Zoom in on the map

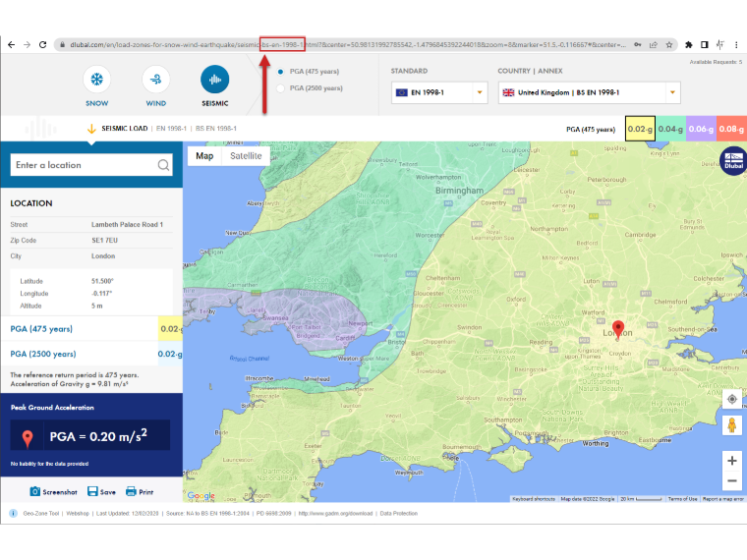[x=732, y=461]
